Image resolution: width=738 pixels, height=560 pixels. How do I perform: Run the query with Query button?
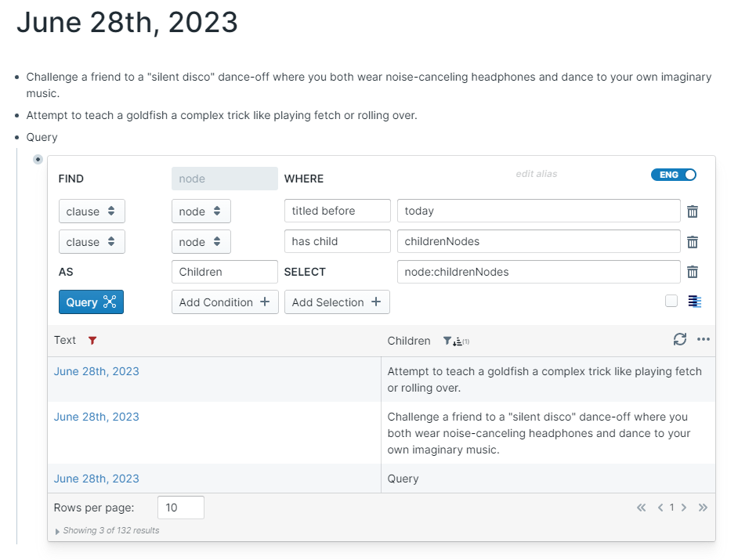point(91,302)
